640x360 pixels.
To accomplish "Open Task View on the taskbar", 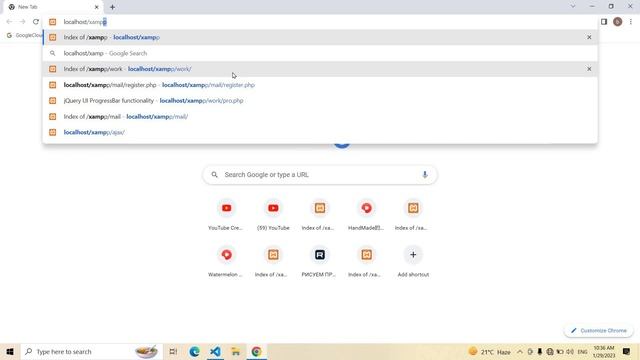I will 173,351.
